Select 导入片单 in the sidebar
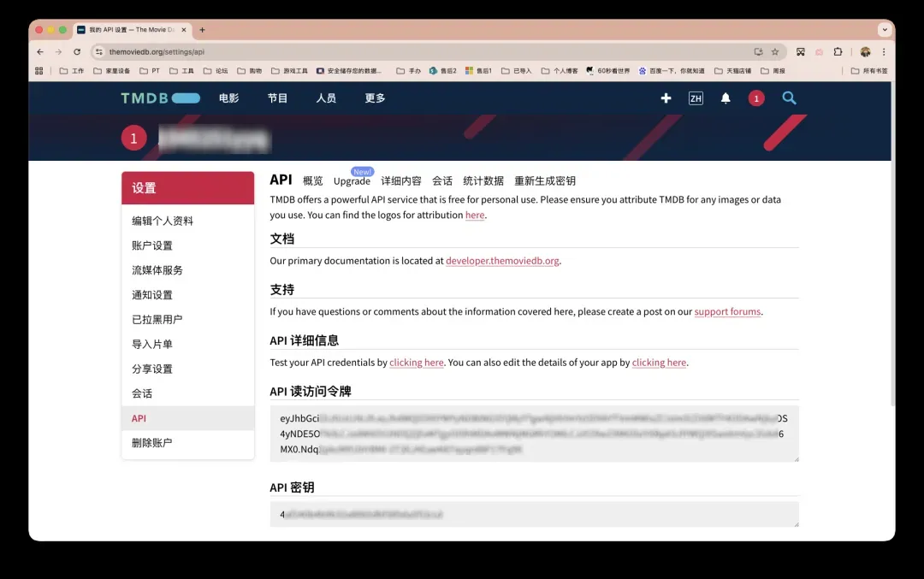This screenshot has height=579, width=924. 188,344
